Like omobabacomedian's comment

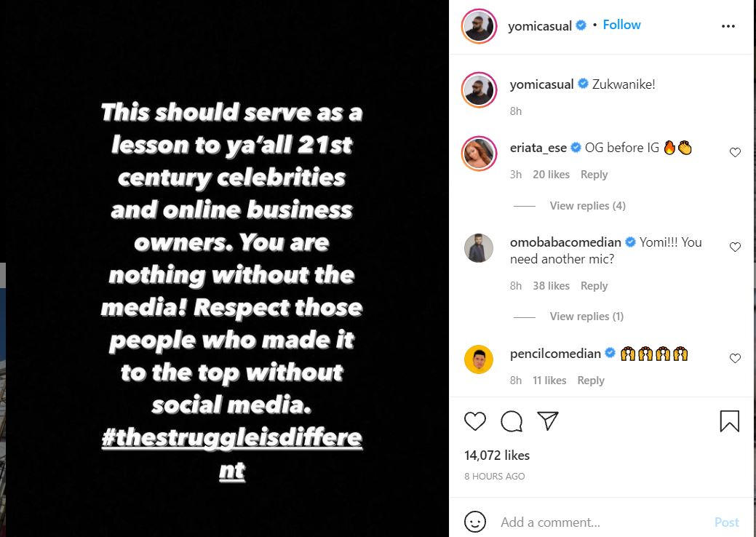pyautogui.click(x=735, y=247)
